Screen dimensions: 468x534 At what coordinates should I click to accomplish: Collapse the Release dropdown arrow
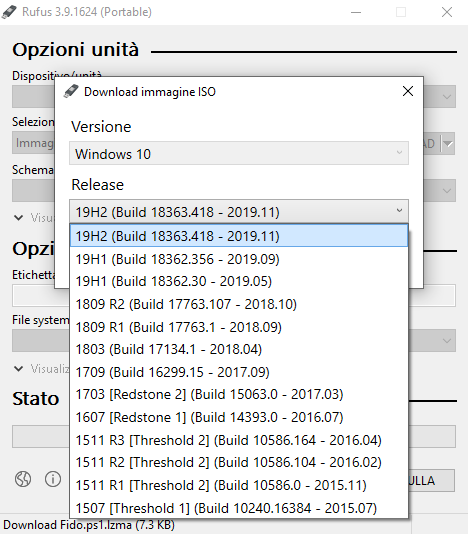[399, 211]
